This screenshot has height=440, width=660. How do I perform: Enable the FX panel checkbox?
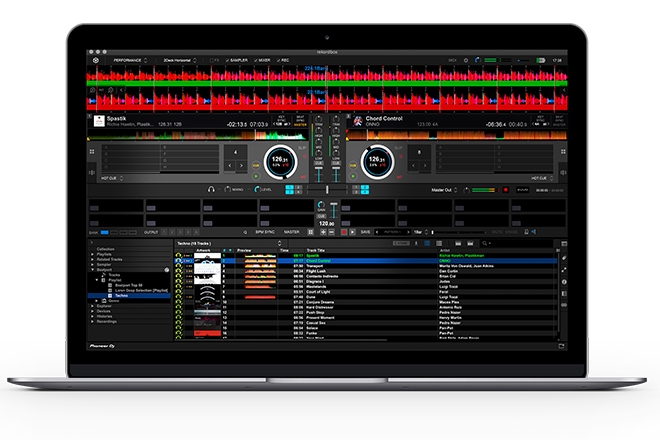212,60
